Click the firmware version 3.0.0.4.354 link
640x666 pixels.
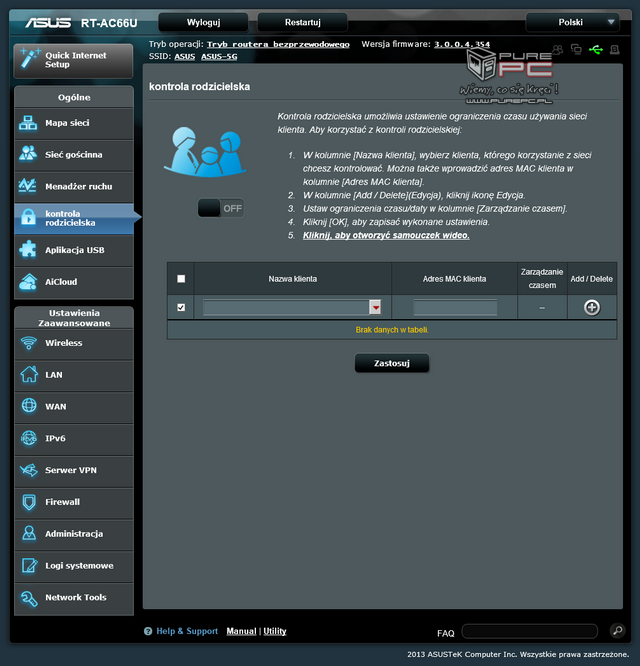[x=462, y=44]
